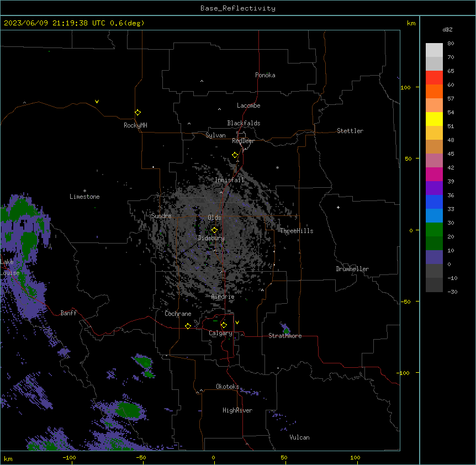Click the Banff label

[x=68, y=313]
